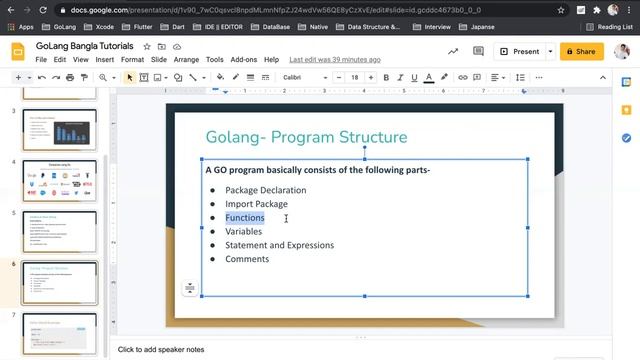Open the Add-ons menu
The width and height of the screenshot is (640, 360).
[x=244, y=60]
